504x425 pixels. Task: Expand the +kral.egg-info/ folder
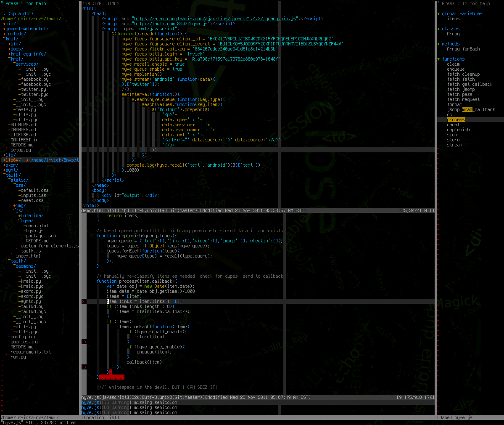(x=27, y=54)
